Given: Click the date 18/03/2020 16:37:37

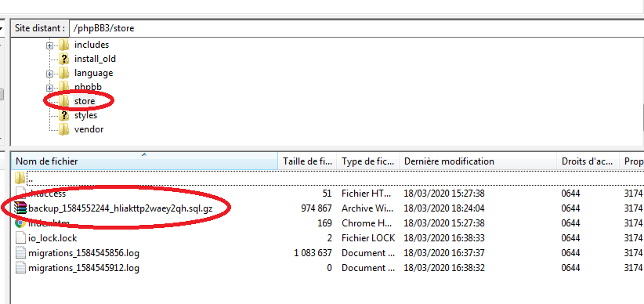Looking at the screenshot, I should tap(444, 252).
